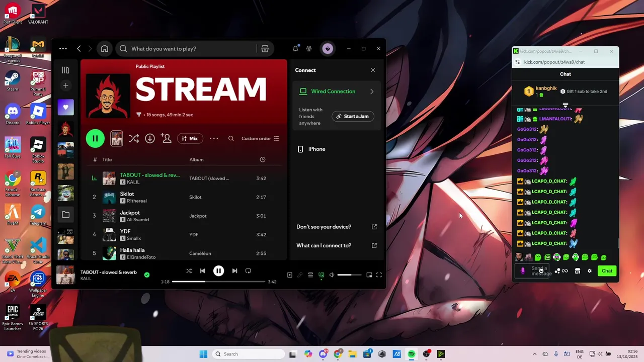Select the Halla halla track
The height and width of the screenshot is (362, 644).
(184, 253)
